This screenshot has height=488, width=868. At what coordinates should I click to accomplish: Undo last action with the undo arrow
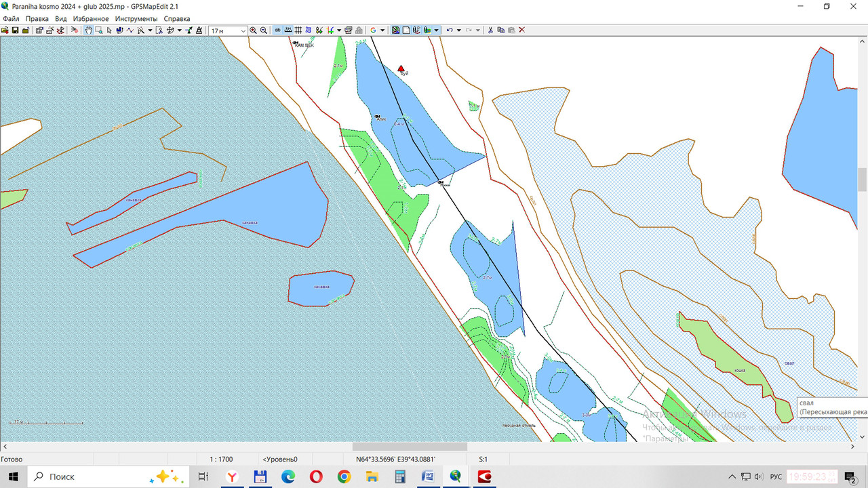(x=450, y=30)
